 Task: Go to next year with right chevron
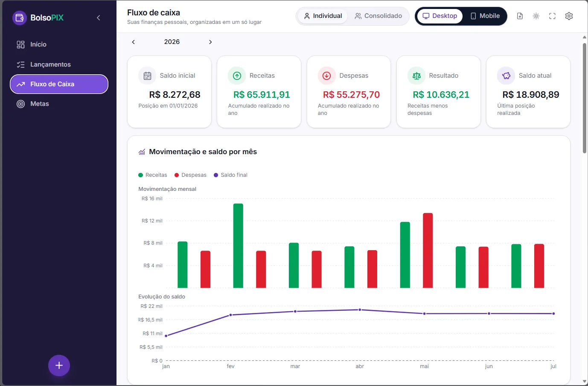click(210, 42)
